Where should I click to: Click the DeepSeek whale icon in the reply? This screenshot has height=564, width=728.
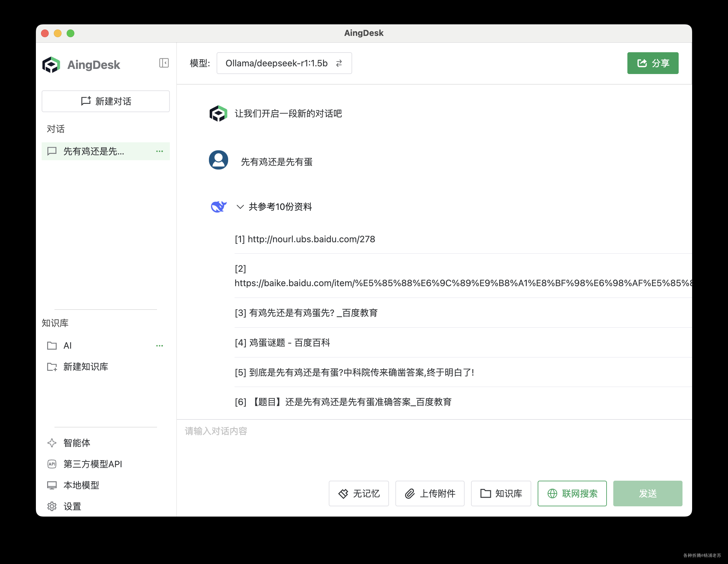(218, 206)
